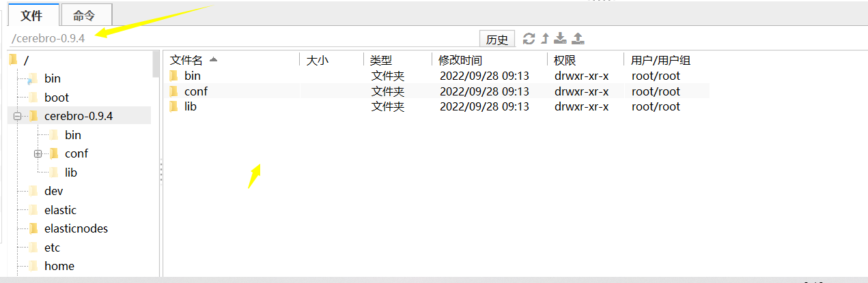The height and width of the screenshot is (283, 868).
Task: Open the 历史 path history button
Action: [x=497, y=39]
